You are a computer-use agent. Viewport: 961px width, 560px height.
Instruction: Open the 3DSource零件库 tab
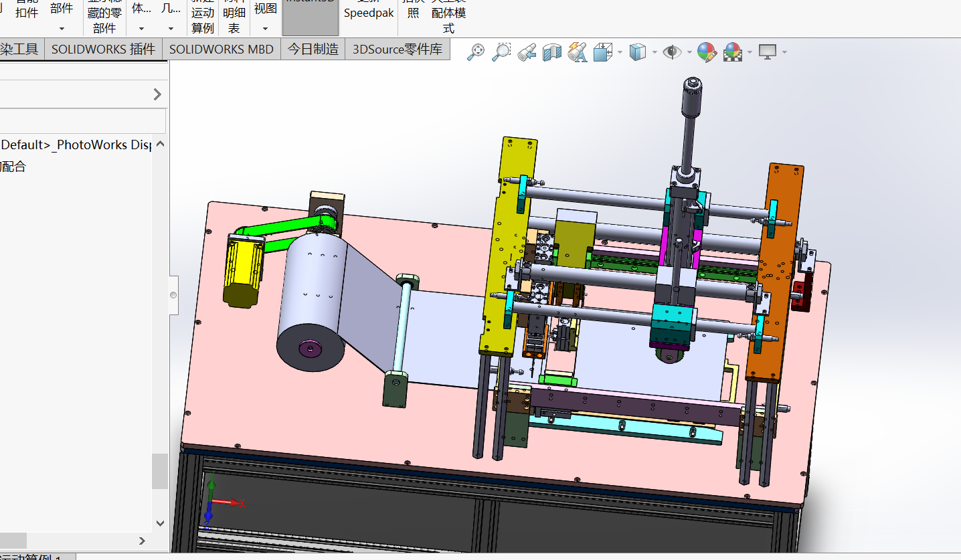(398, 50)
